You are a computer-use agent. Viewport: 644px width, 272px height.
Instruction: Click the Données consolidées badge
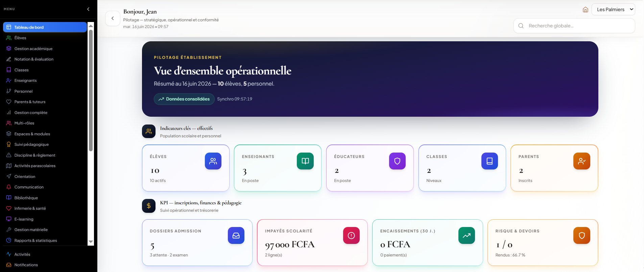[x=184, y=99]
